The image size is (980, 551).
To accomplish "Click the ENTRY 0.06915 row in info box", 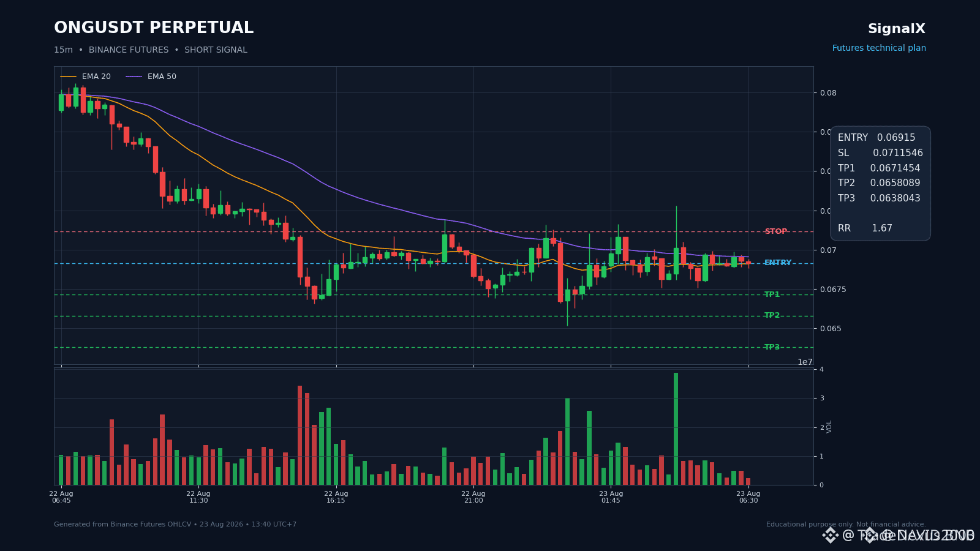I will pos(876,138).
